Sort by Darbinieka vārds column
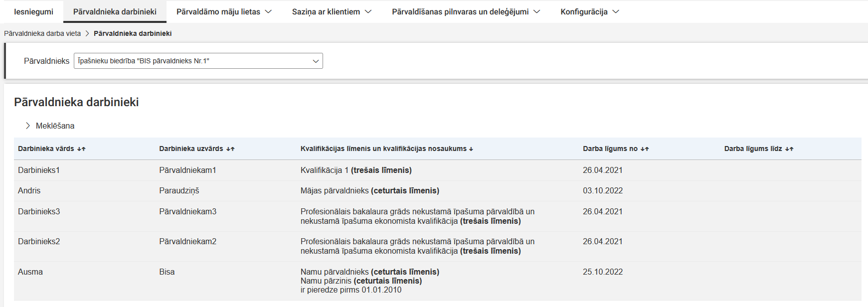The height and width of the screenshot is (307, 868). pyautogui.click(x=52, y=149)
